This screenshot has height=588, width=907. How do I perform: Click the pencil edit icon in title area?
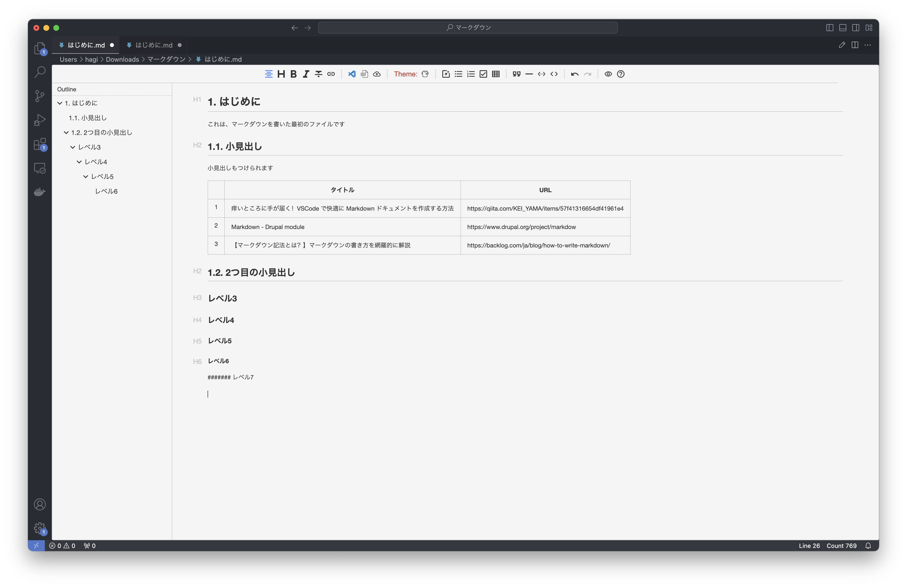coord(842,45)
